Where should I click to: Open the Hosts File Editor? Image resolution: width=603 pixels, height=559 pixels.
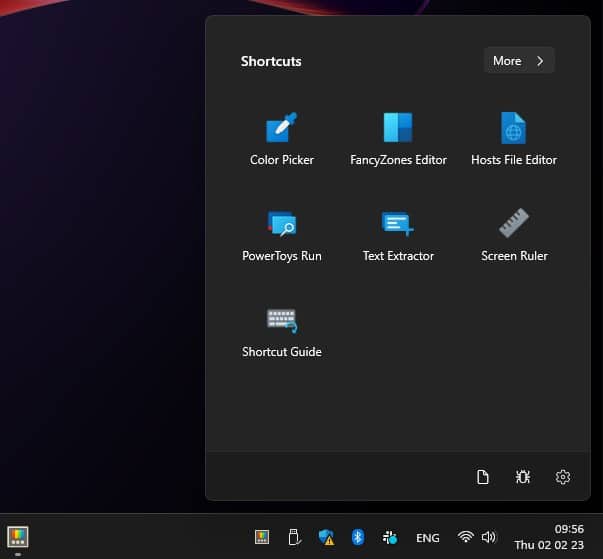(x=513, y=138)
